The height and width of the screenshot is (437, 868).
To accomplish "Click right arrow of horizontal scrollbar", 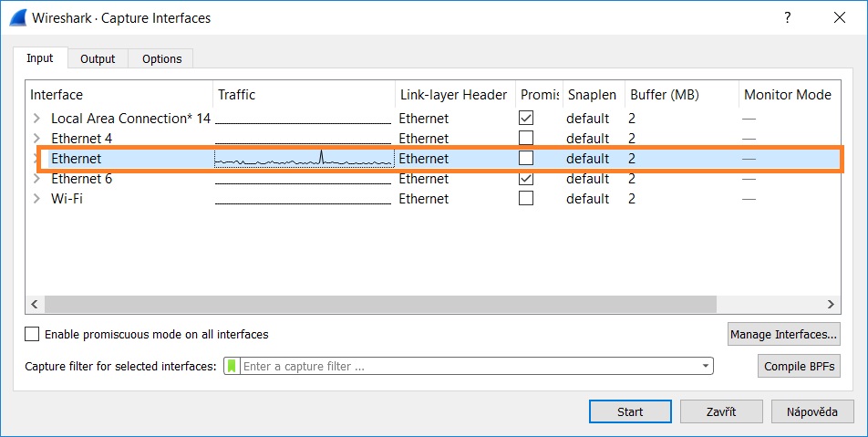I will pos(831,304).
